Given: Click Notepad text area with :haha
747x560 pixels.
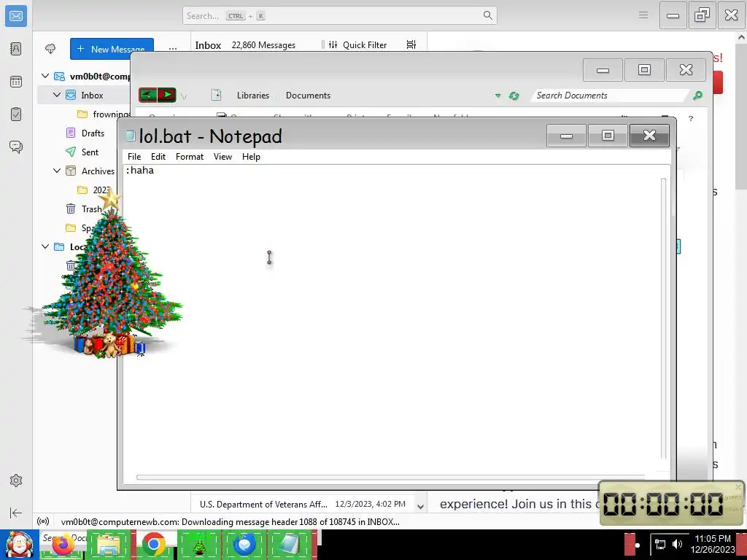Looking at the screenshot, I should pos(392,319).
